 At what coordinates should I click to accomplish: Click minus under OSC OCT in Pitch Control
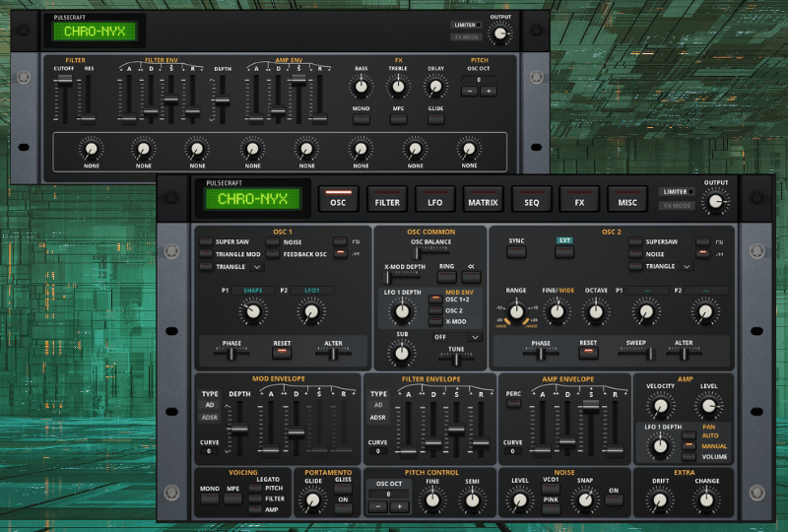[x=378, y=506]
